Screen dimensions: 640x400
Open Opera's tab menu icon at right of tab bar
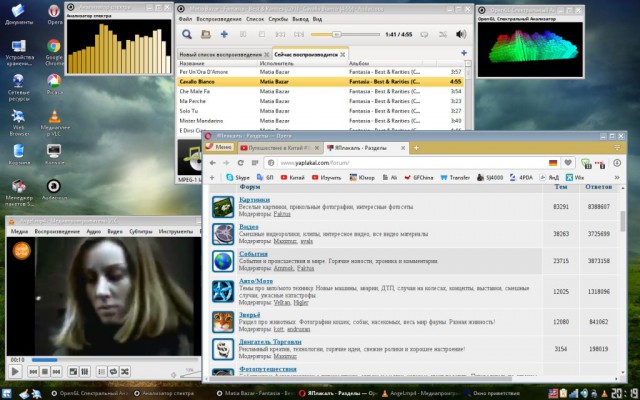pyautogui.click(x=617, y=147)
